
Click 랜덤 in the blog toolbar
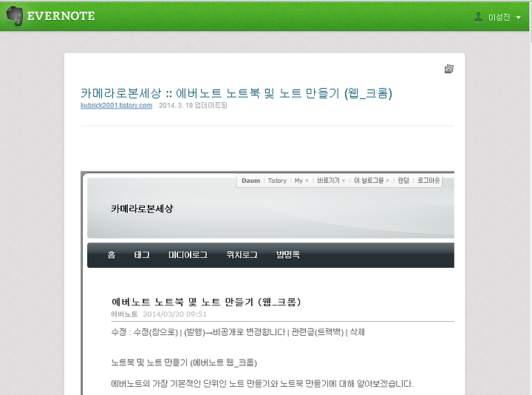coord(403,180)
